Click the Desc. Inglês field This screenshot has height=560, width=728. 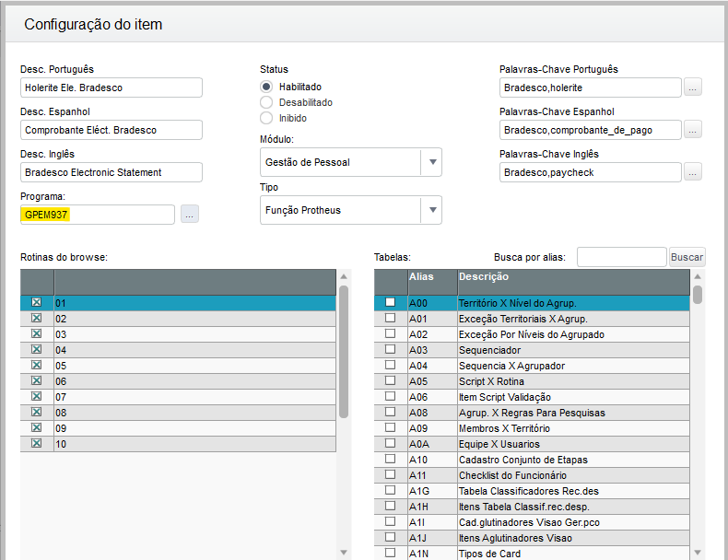(x=112, y=172)
